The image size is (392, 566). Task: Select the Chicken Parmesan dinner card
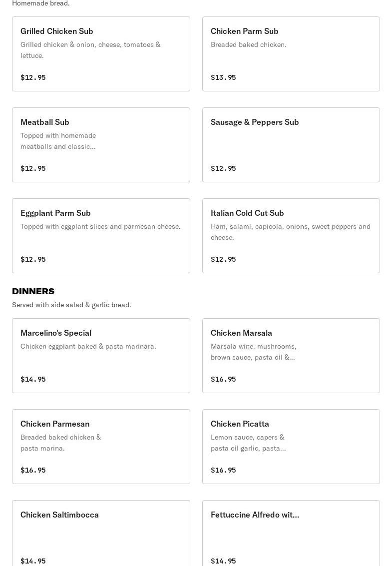[101, 447]
